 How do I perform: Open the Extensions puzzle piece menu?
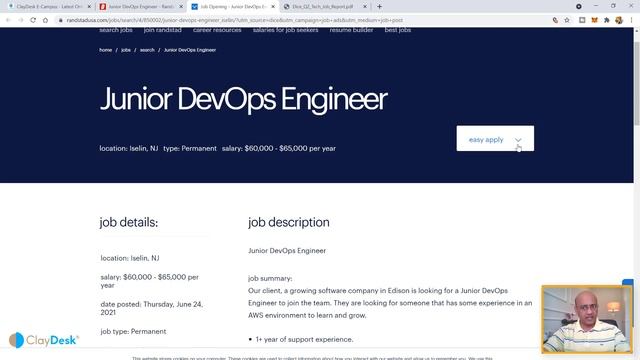pyautogui.click(x=607, y=20)
